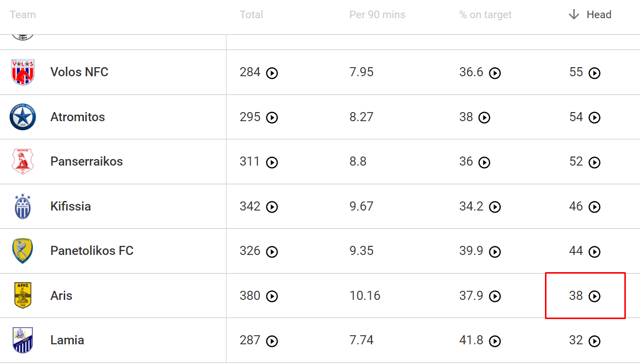The width and height of the screenshot is (640, 364).
Task: Sort table by Head column arrow
Action: tap(574, 15)
